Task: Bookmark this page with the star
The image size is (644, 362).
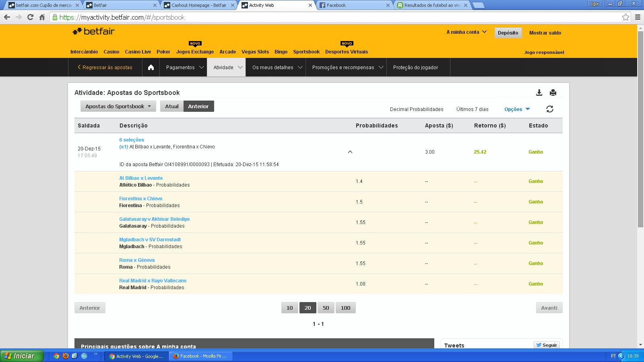Action: 625,17
